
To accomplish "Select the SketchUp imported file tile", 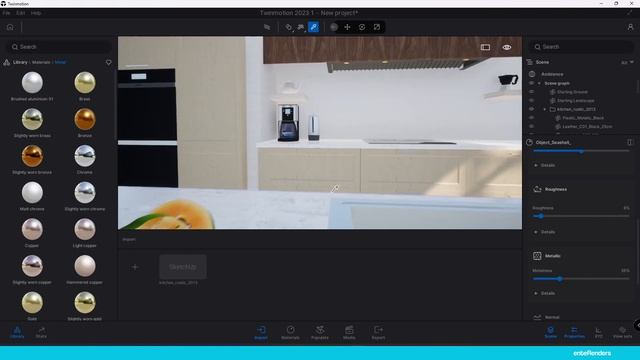I will (182, 267).
